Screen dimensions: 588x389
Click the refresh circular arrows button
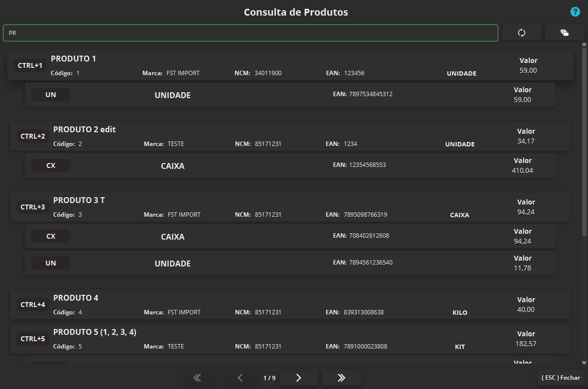(x=522, y=33)
